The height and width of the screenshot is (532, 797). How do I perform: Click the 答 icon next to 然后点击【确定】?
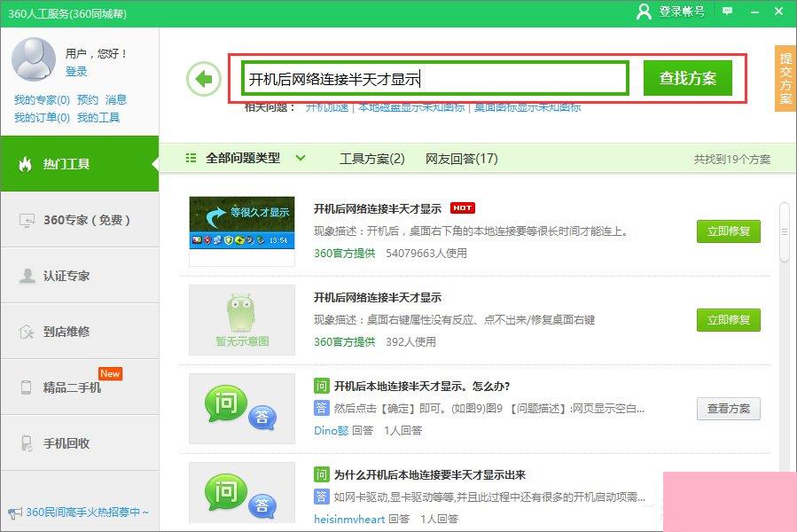point(321,408)
